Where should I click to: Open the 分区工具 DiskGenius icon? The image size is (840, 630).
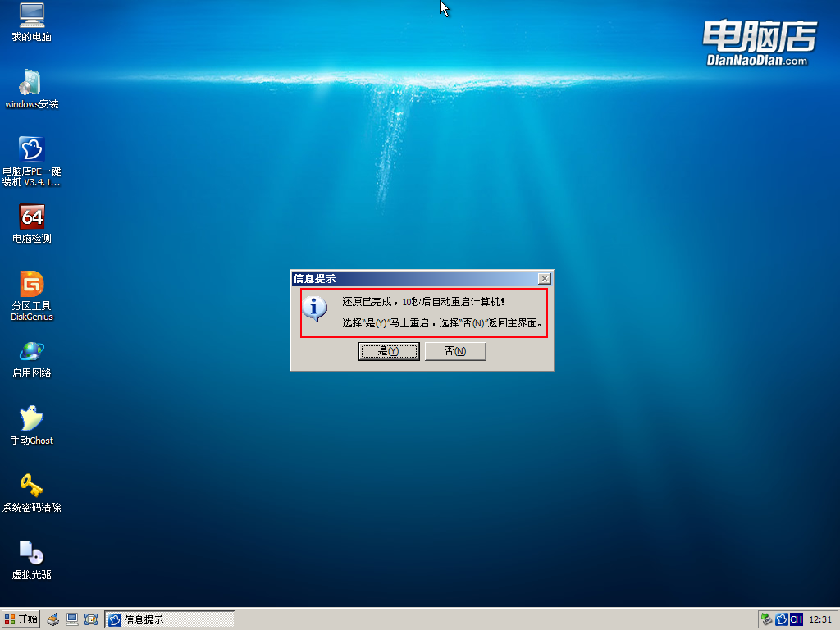pyautogui.click(x=31, y=285)
